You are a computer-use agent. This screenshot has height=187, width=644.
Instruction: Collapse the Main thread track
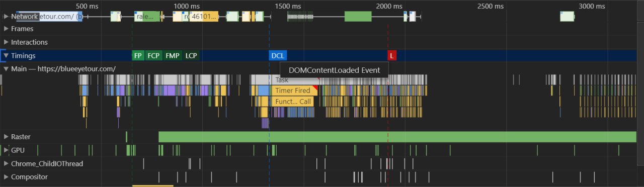[x=6, y=69]
